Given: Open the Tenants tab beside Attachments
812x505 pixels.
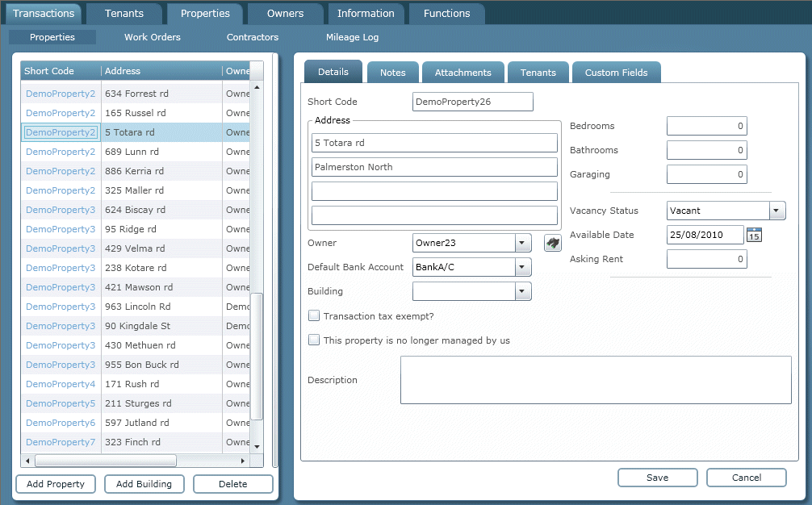Looking at the screenshot, I should [538, 73].
